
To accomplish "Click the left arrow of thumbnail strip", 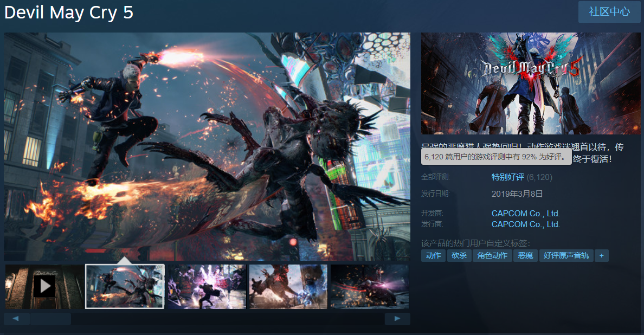I will pyautogui.click(x=16, y=319).
